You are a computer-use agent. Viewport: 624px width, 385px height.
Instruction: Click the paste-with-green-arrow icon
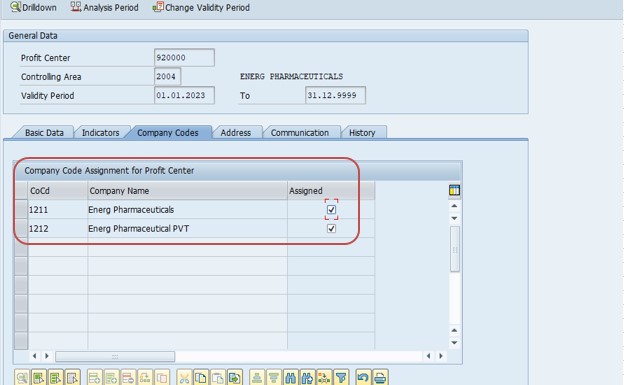[x=234, y=377]
